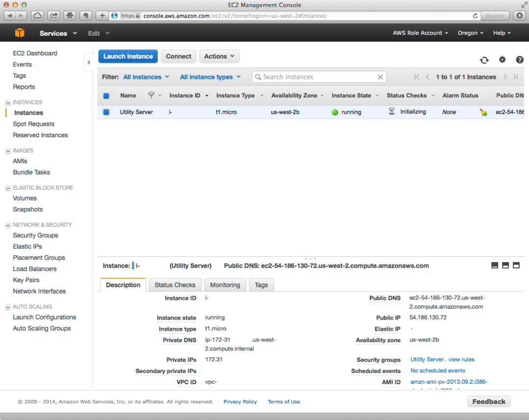Click the alarm status bell icon
The height and width of the screenshot is (420, 529).
pyautogui.click(x=483, y=112)
